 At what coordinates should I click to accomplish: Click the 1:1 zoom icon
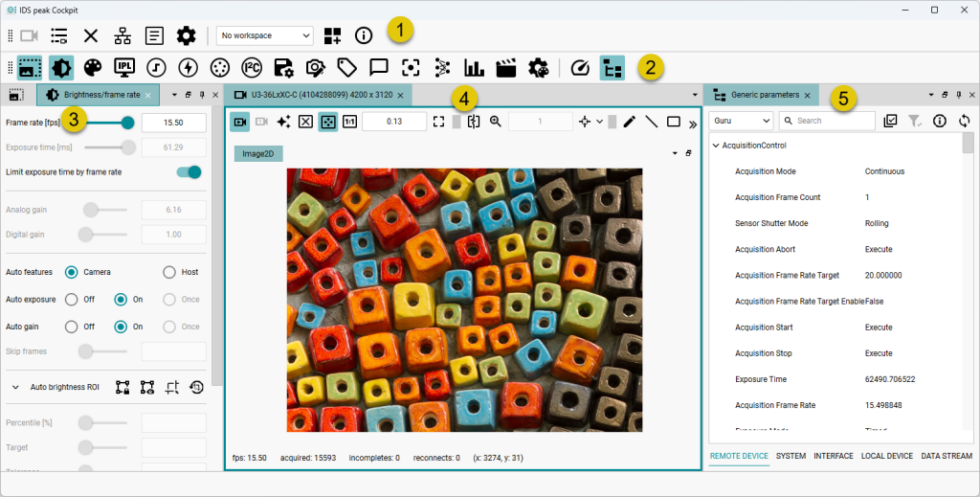coord(349,122)
